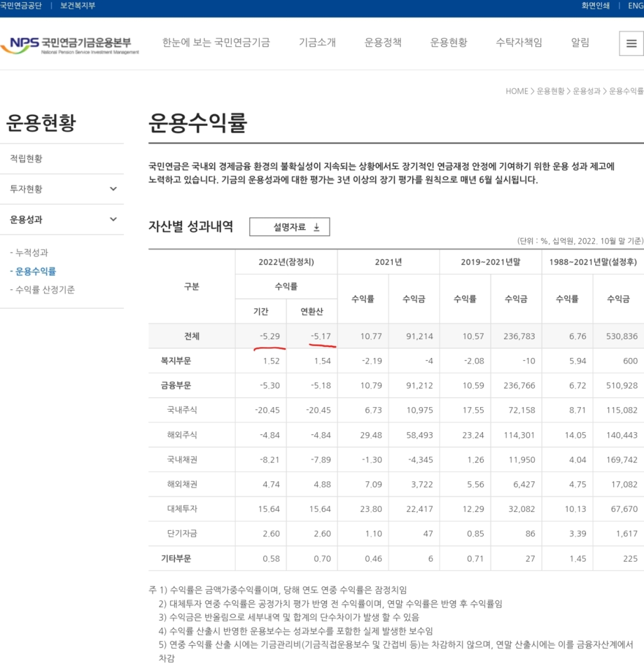
Task: Open the 운용현황 top menu
Action: click(x=448, y=42)
